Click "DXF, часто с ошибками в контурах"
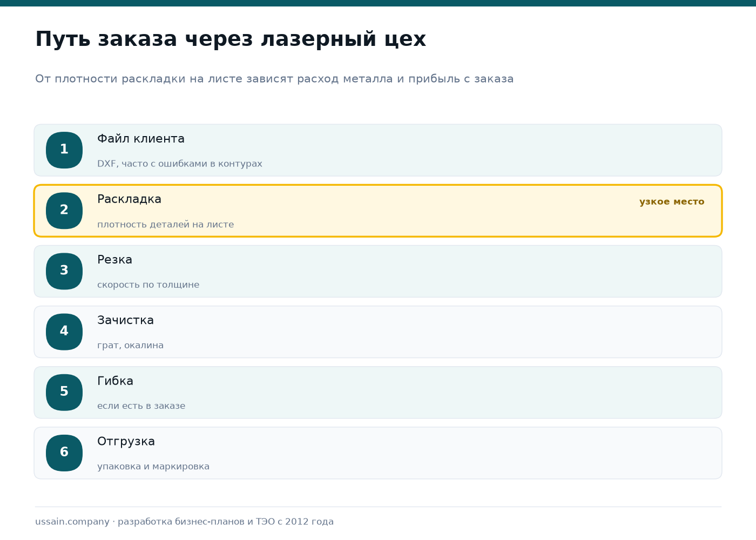 [x=180, y=164]
